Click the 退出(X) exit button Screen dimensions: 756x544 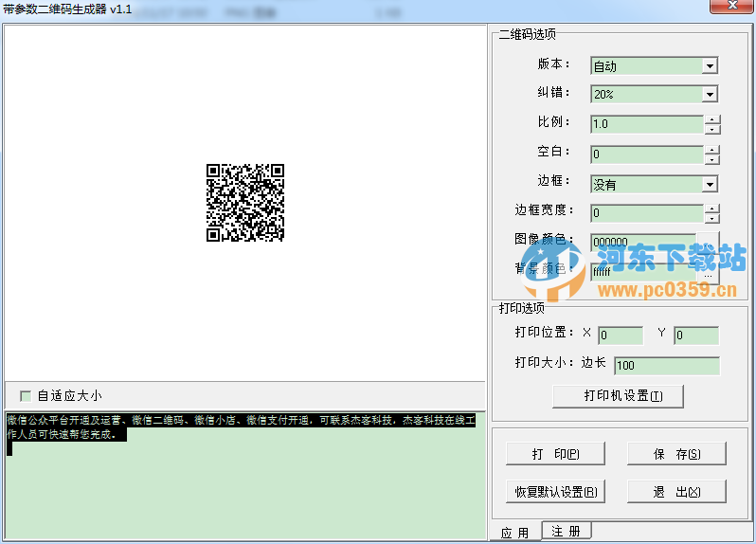pos(676,492)
